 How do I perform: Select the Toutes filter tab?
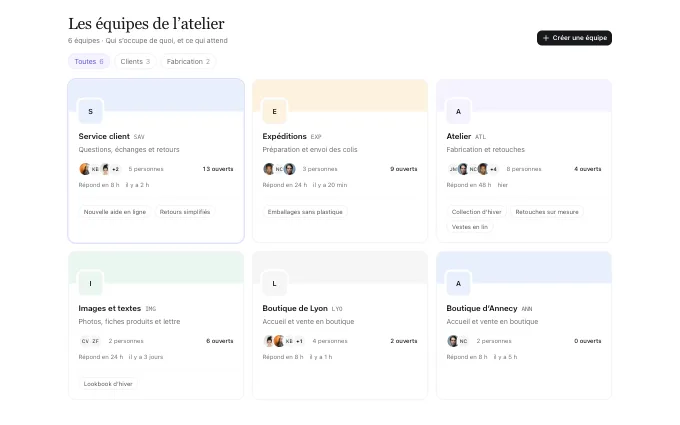tap(89, 62)
